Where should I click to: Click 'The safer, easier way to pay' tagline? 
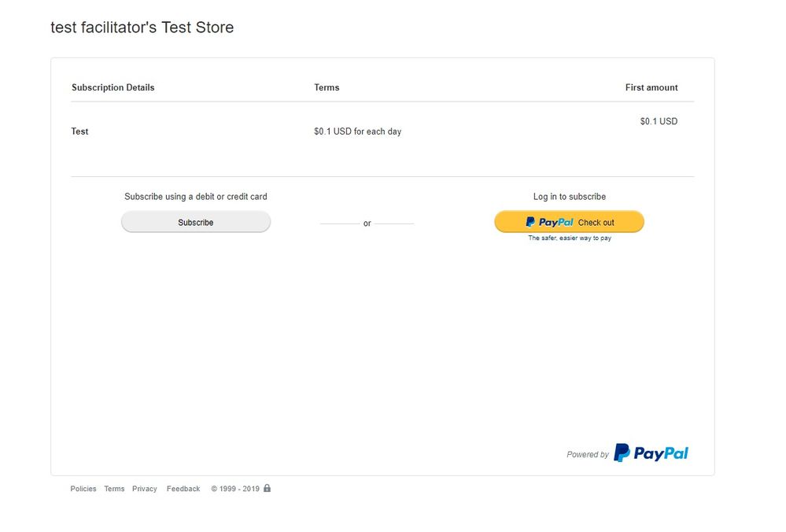570,238
